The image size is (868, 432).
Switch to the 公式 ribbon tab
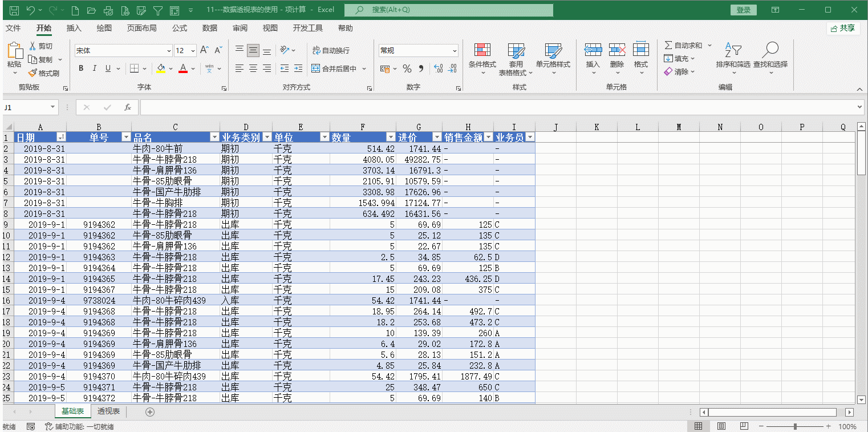pos(180,28)
